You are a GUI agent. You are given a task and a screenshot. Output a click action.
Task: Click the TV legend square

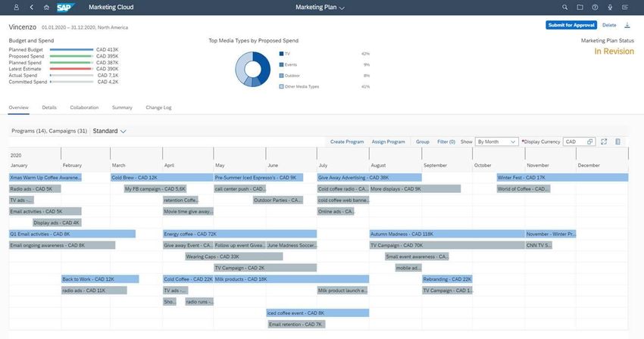281,54
